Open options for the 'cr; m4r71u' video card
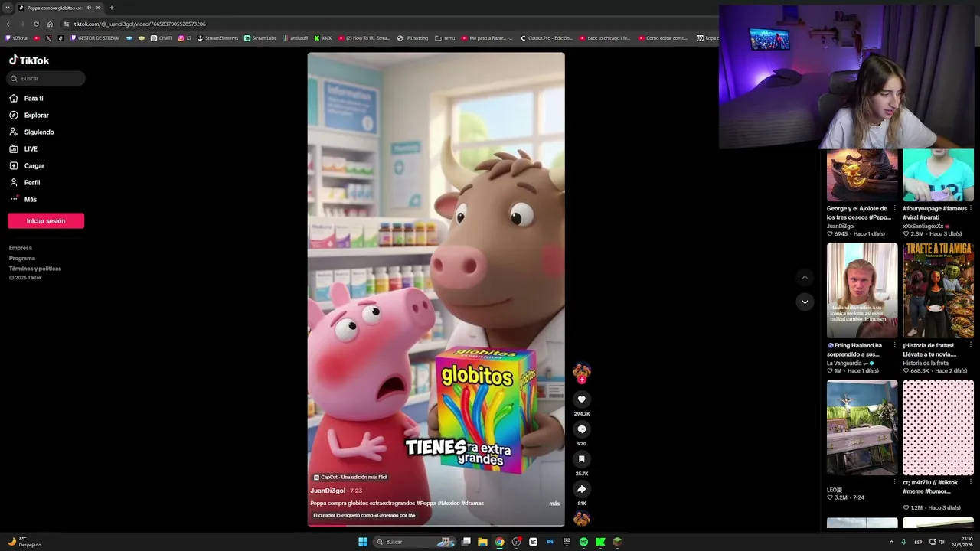980x551 pixels. pos(970,482)
